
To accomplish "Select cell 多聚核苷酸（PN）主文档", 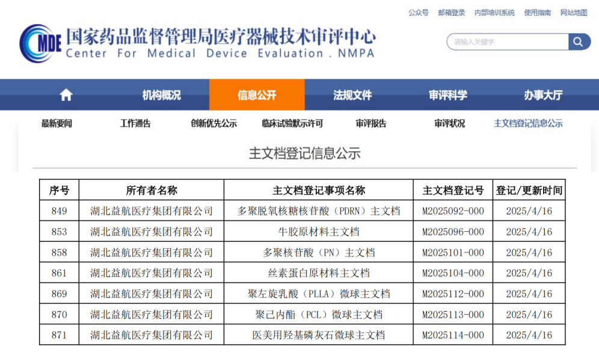I will point(319,252).
